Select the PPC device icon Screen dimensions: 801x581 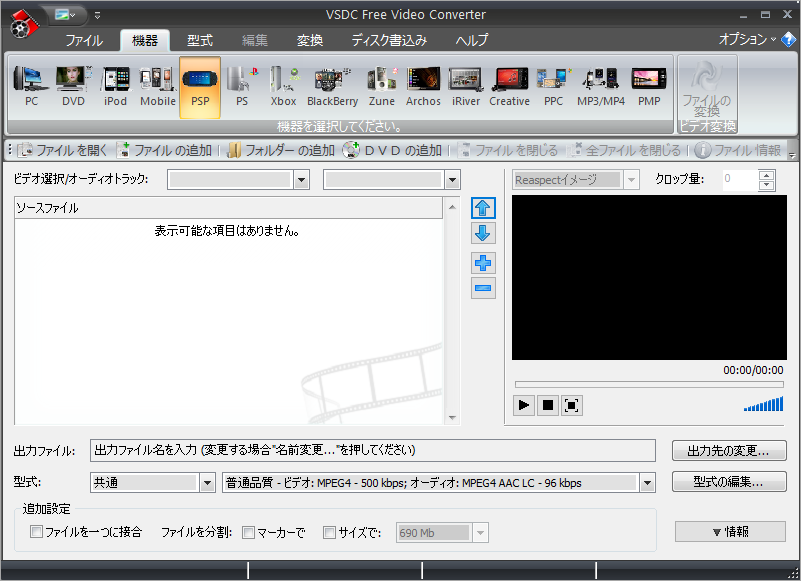click(553, 87)
